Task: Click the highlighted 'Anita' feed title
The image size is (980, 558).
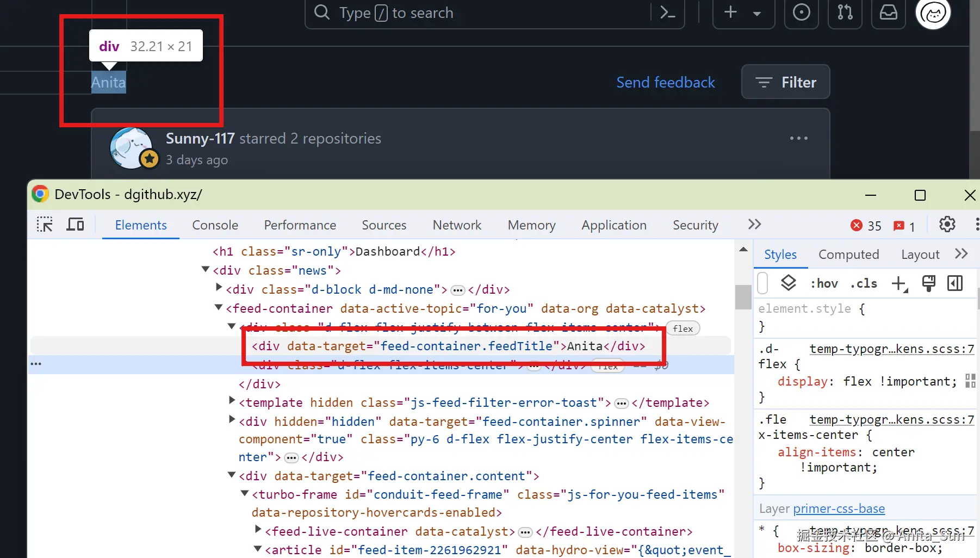Action: coord(108,82)
